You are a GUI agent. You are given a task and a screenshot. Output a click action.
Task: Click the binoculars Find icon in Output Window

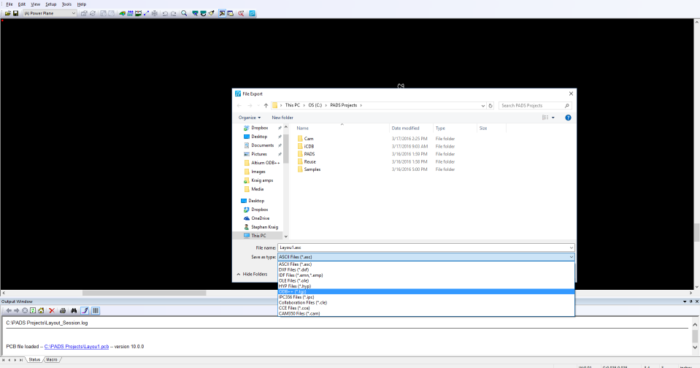(x=74, y=310)
